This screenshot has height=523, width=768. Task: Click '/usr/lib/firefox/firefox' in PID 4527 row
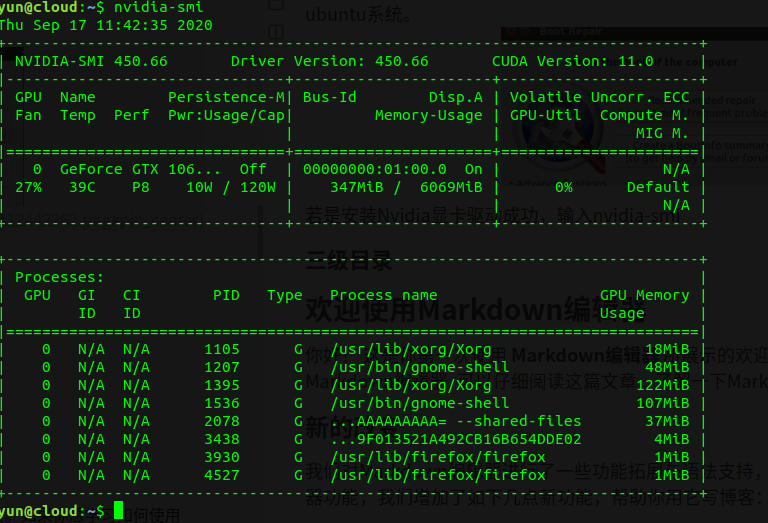(x=437, y=475)
